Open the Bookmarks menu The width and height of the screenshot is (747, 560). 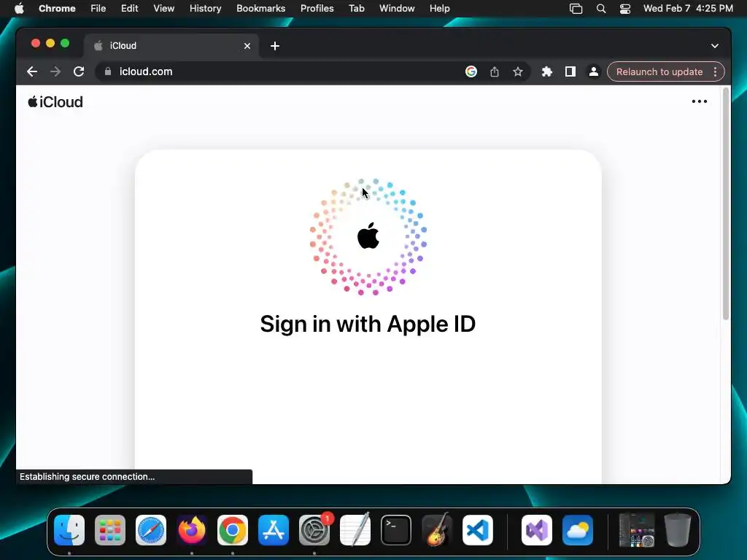click(x=261, y=8)
